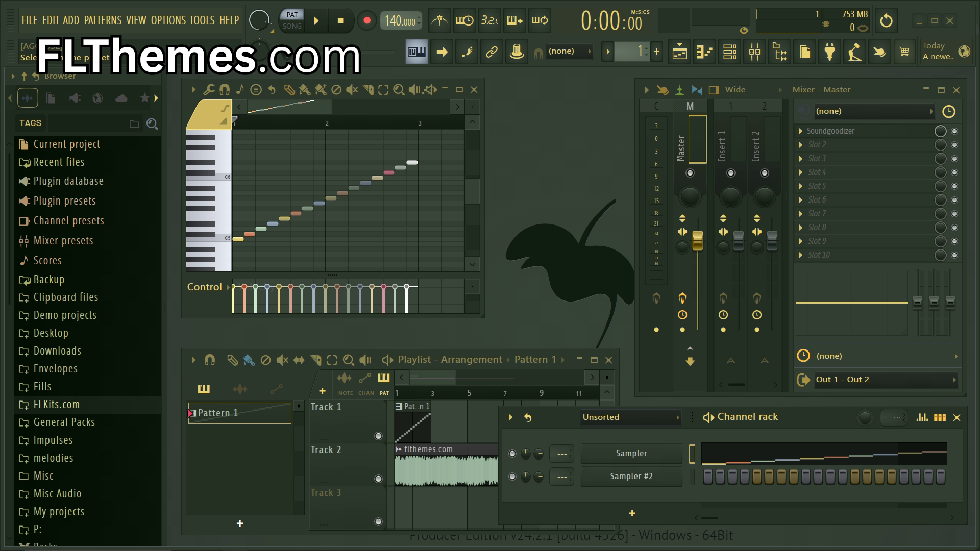980x551 pixels.
Task: Select the pencil draw tool in piano roll
Action: click(x=289, y=90)
